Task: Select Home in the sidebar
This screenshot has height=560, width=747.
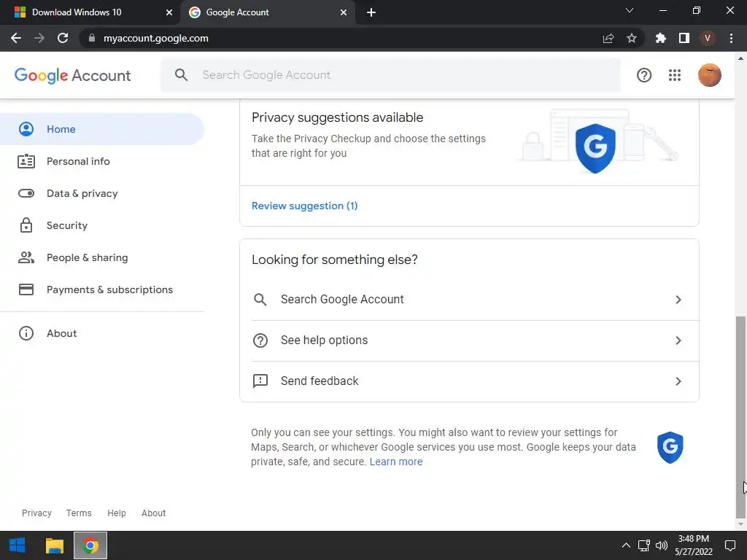Action: click(102, 129)
